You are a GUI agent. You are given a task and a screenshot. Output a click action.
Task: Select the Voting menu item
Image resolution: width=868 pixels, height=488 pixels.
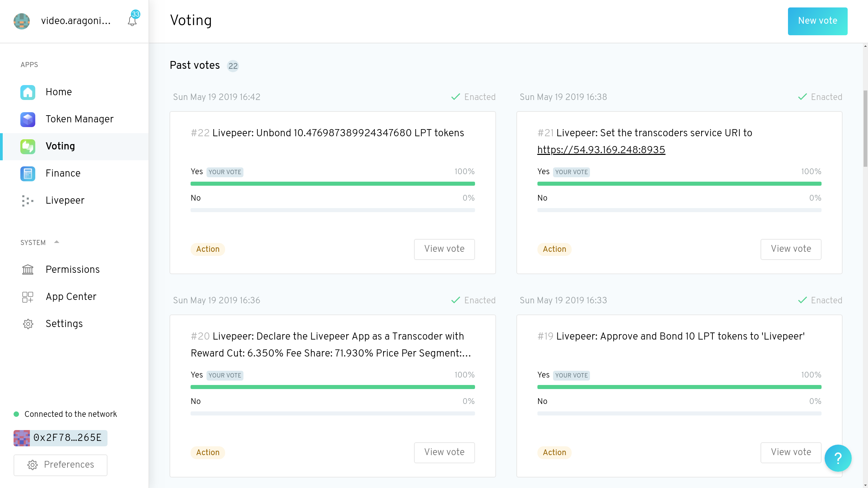pyautogui.click(x=74, y=146)
